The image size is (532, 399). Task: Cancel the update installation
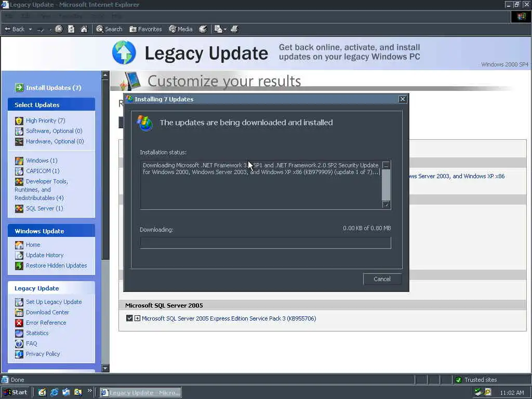tap(382, 279)
